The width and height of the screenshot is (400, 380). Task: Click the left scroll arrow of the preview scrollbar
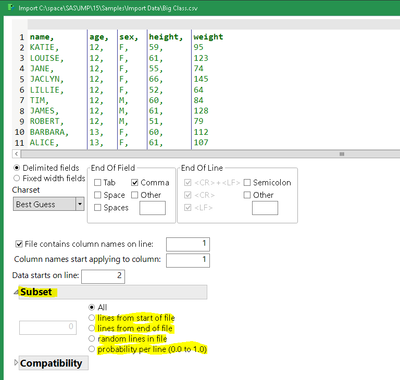click(x=16, y=154)
